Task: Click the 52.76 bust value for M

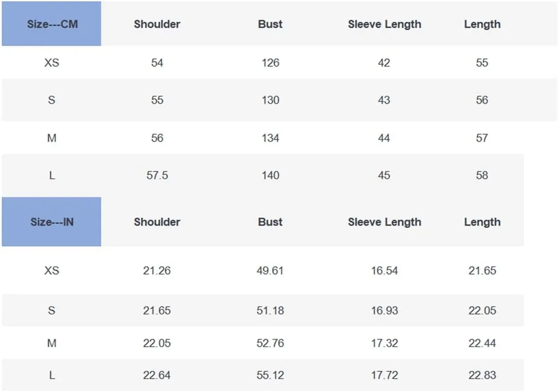Action: pos(270,343)
